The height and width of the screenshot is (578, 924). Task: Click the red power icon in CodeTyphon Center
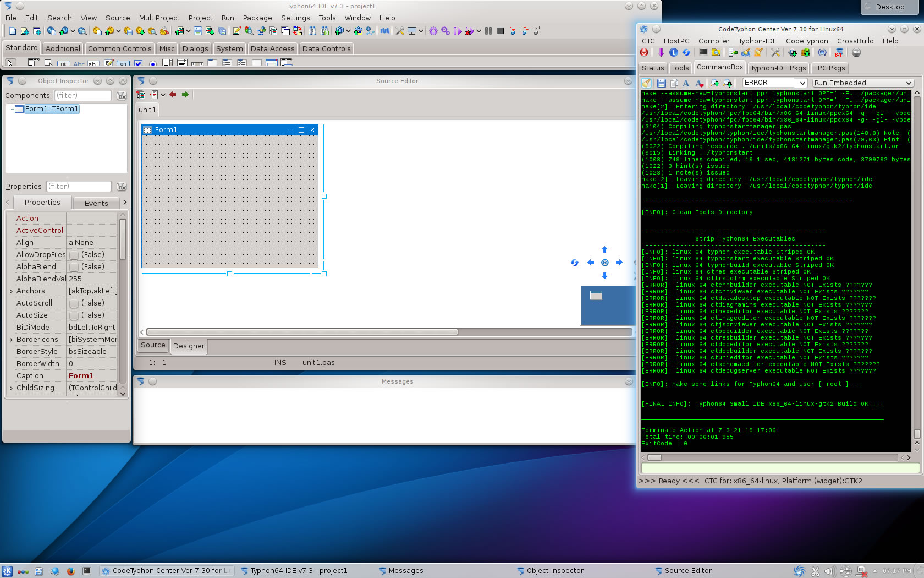tap(644, 53)
